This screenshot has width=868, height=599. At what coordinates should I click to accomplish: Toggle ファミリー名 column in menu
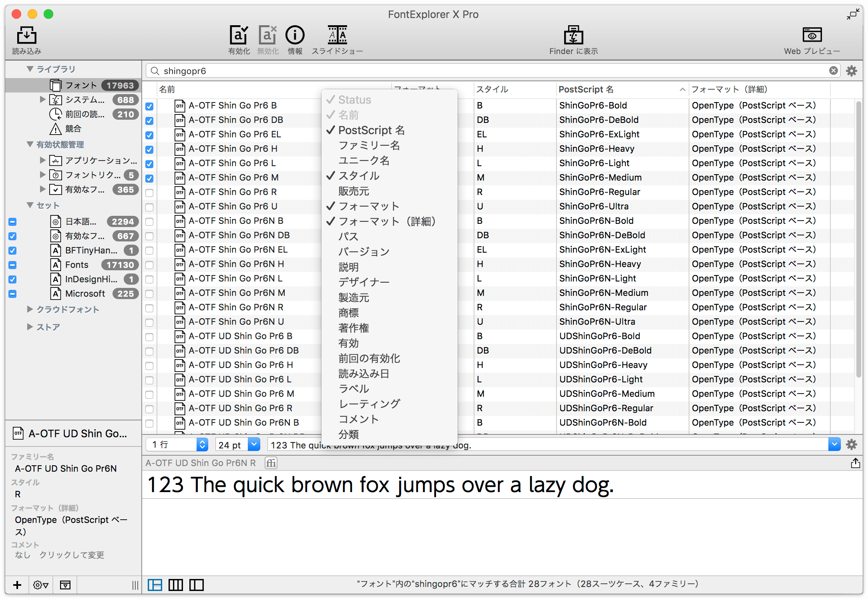pyautogui.click(x=389, y=145)
